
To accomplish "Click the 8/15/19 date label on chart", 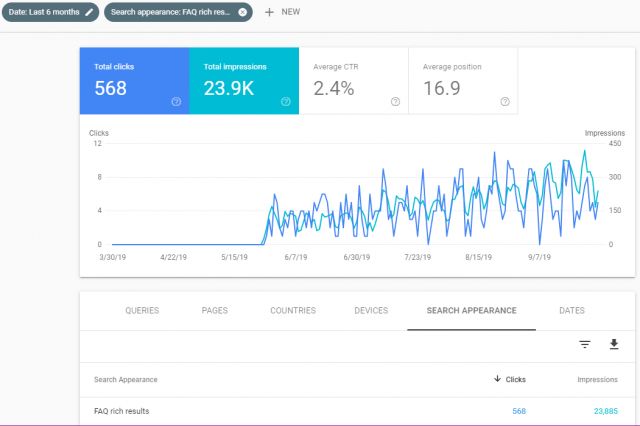I will (x=478, y=257).
